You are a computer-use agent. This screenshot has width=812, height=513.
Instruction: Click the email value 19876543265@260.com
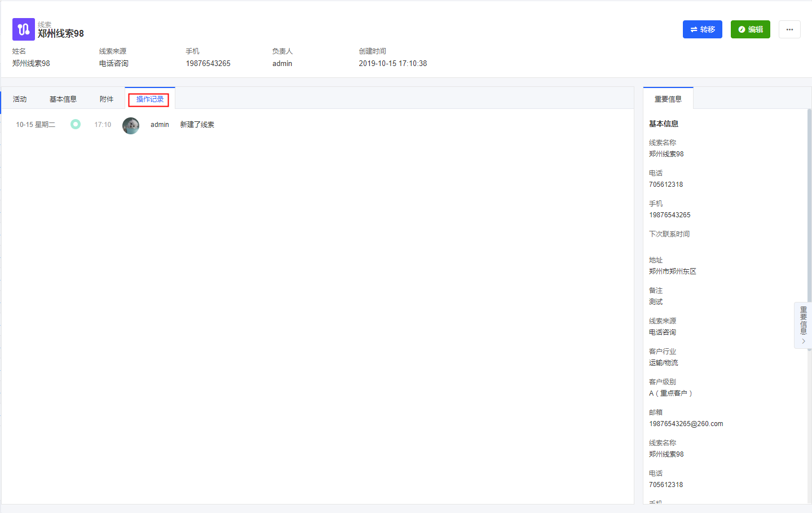686,424
